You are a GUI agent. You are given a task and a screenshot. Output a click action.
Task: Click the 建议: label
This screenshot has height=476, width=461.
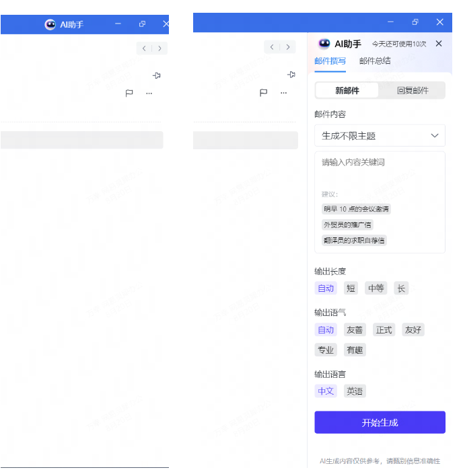pos(330,194)
